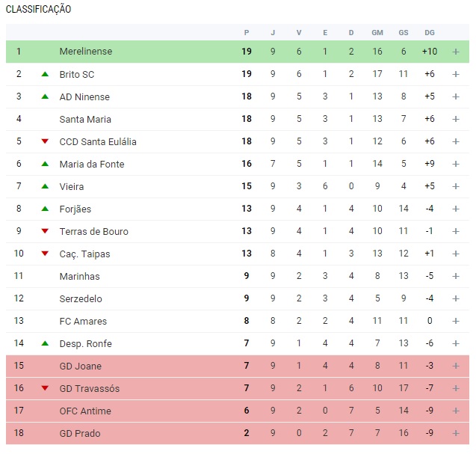Viewport: 476px width, 454px height.
Task: Click the plus icon for Vieira
Action: pyautogui.click(x=455, y=186)
